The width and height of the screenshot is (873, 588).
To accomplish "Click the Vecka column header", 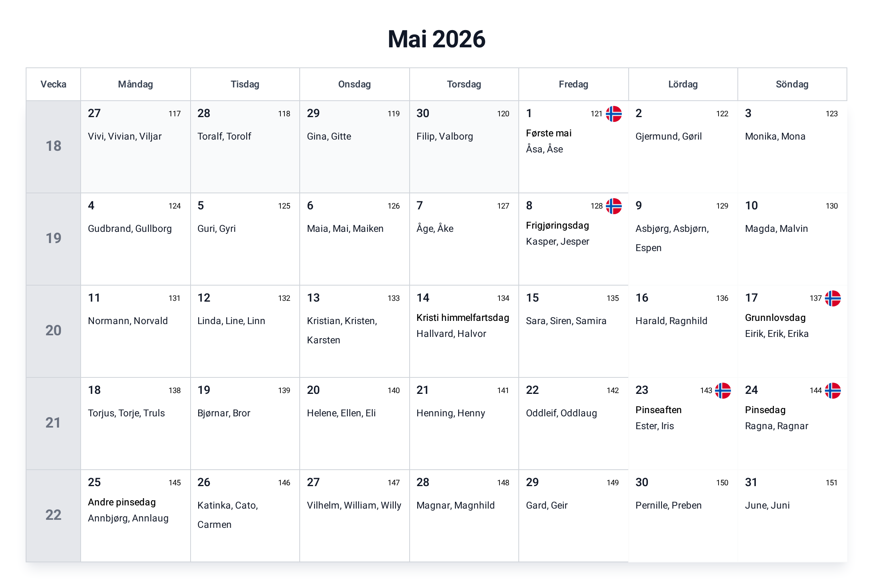I will [53, 84].
